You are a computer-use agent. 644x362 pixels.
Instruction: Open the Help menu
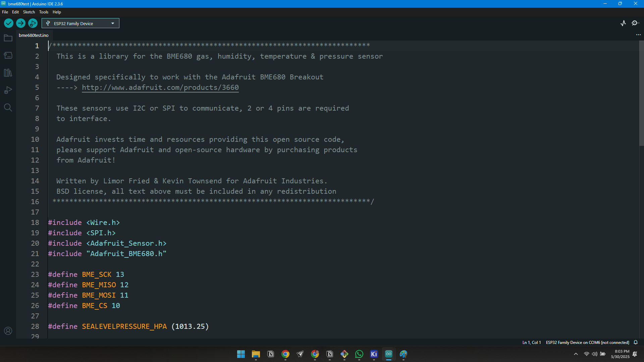click(x=57, y=12)
